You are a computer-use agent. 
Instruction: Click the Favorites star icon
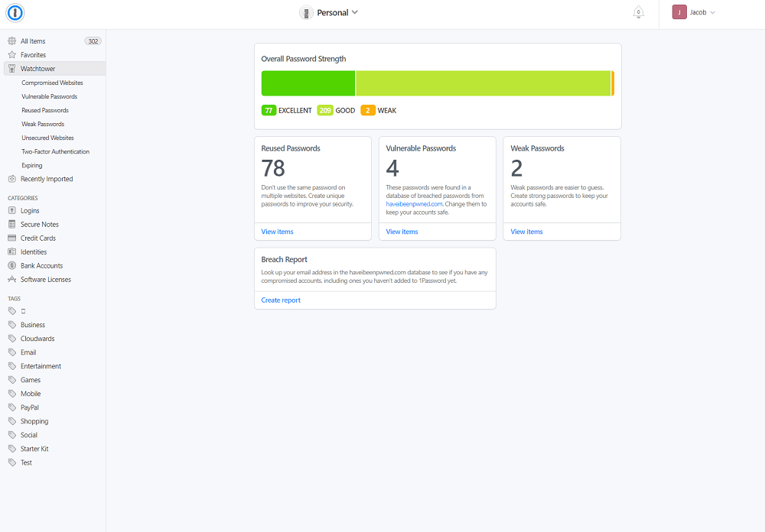click(x=12, y=54)
